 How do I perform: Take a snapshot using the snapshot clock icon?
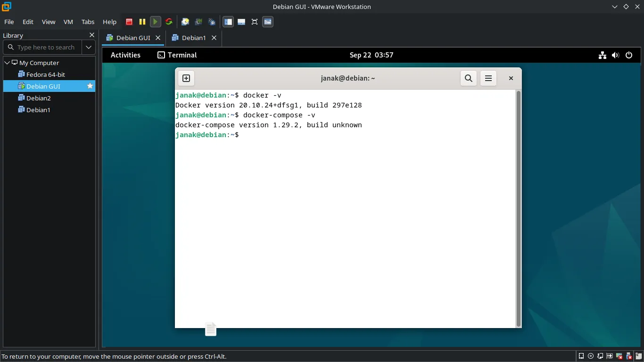point(185,22)
